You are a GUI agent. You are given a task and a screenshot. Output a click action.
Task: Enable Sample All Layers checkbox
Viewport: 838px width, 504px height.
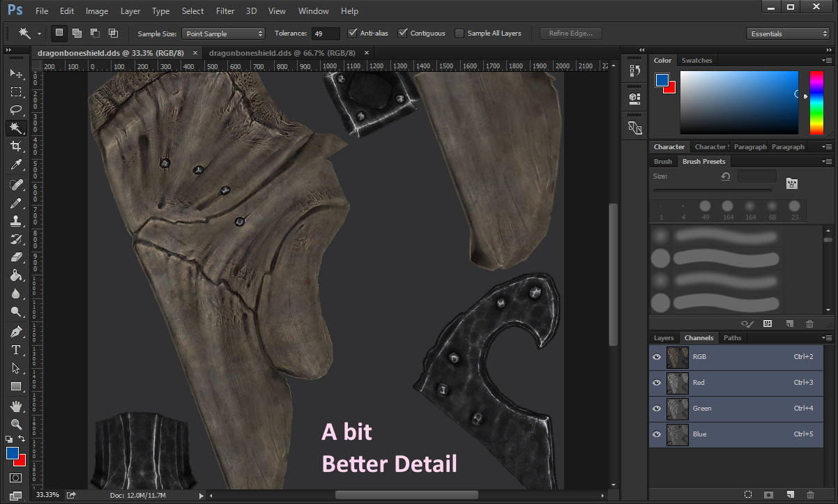tap(459, 33)
